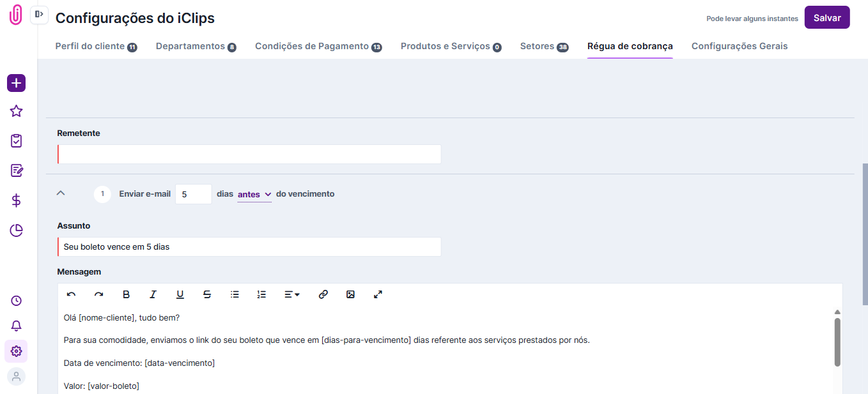Switch to Perfil do cliente tab
This screenshot has width=868, height=394.
pos(97,47)
